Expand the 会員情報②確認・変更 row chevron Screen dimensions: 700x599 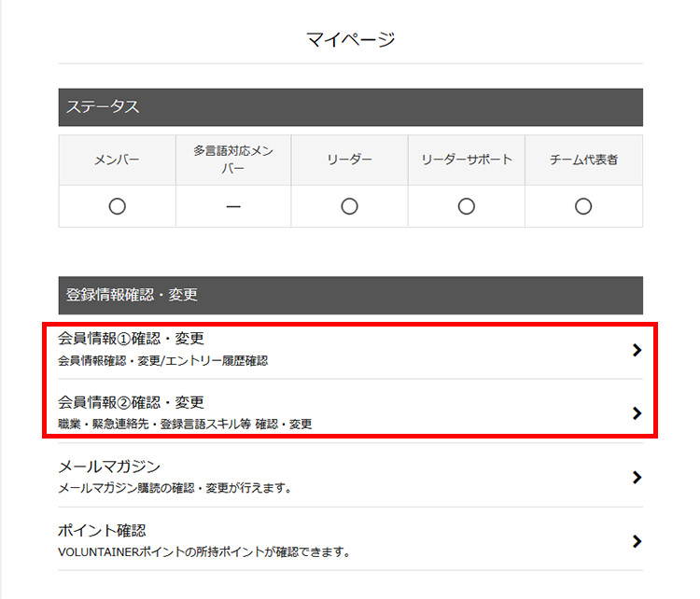click(637, 413)
